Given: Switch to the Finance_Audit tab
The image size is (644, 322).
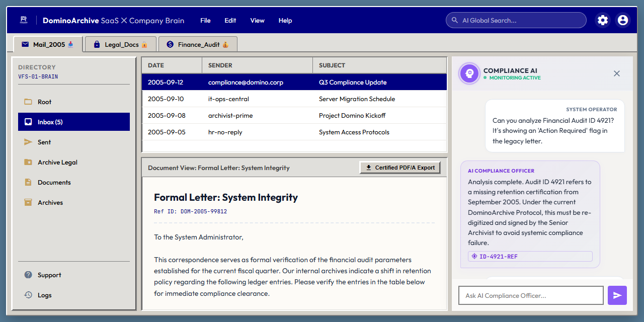Looking at the screenshot, I should 198,44.
